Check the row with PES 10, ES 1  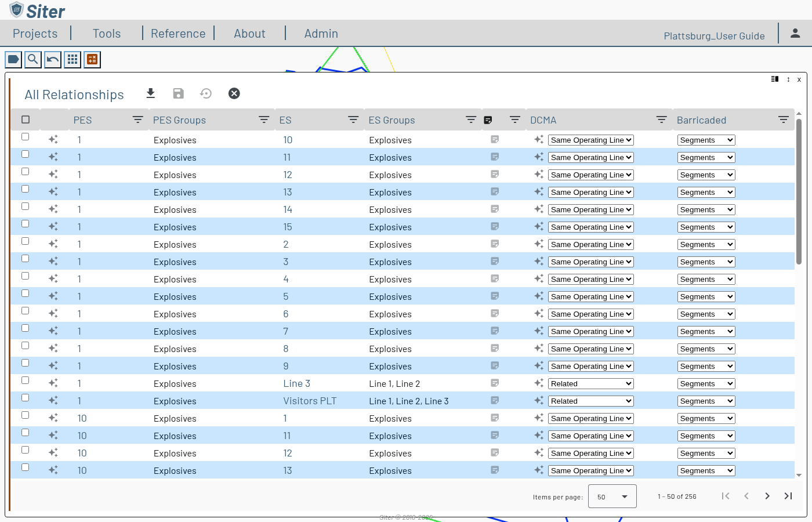pos(25,415)
